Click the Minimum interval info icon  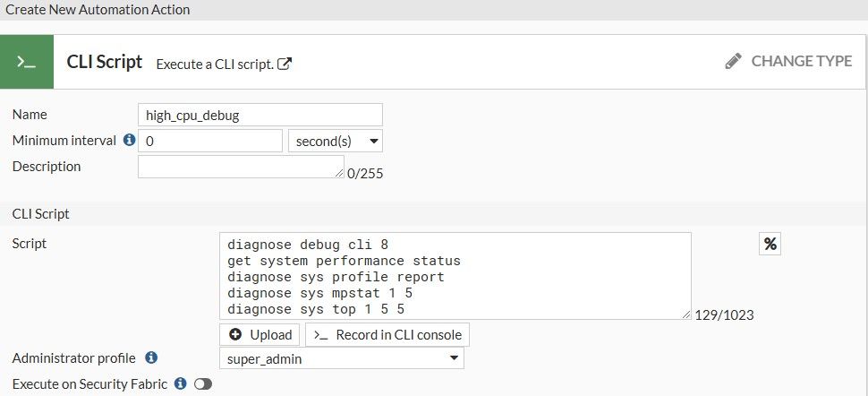(129, 141)
